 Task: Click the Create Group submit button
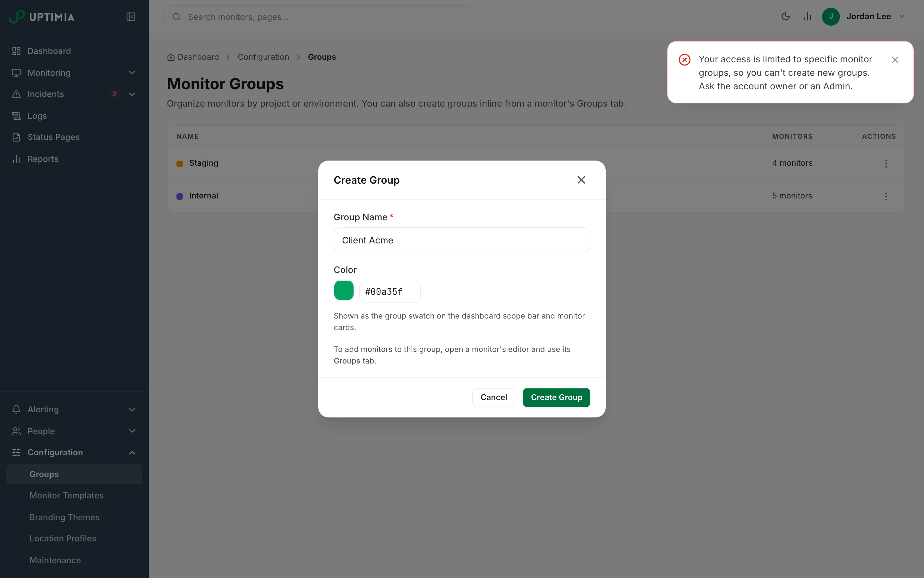click(x=556, y=397)
